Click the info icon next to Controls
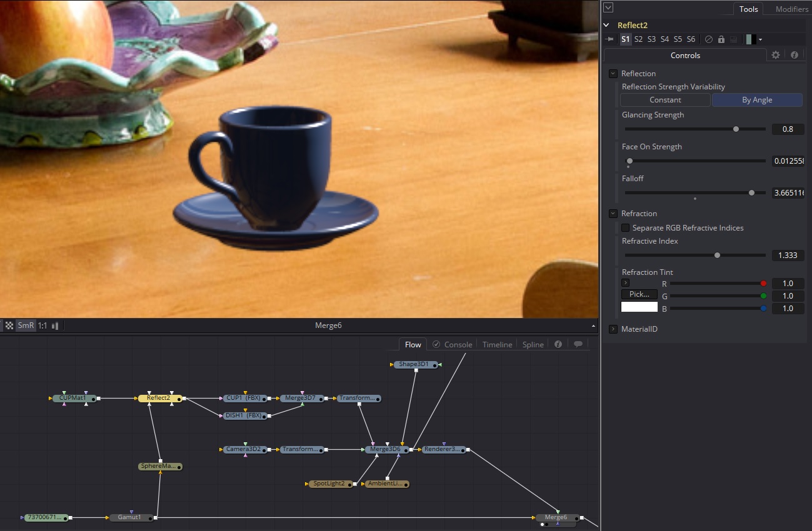 point(794,55)
